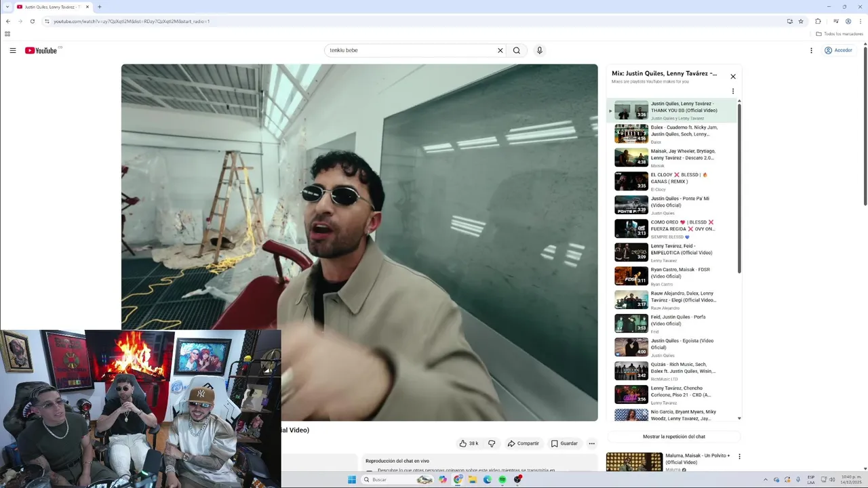Click Mostrar la repetición del chat
The image size is (868, 488).
pos(673,436)
